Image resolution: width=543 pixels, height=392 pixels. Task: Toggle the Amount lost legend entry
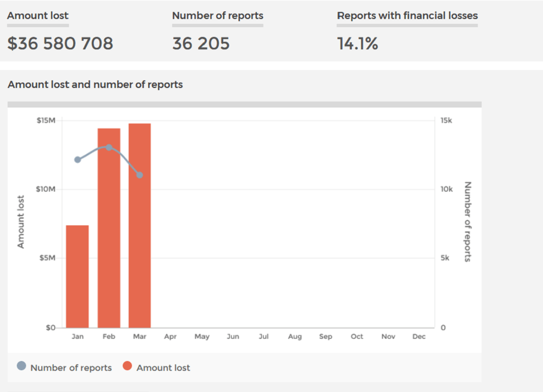coord(156,368)
